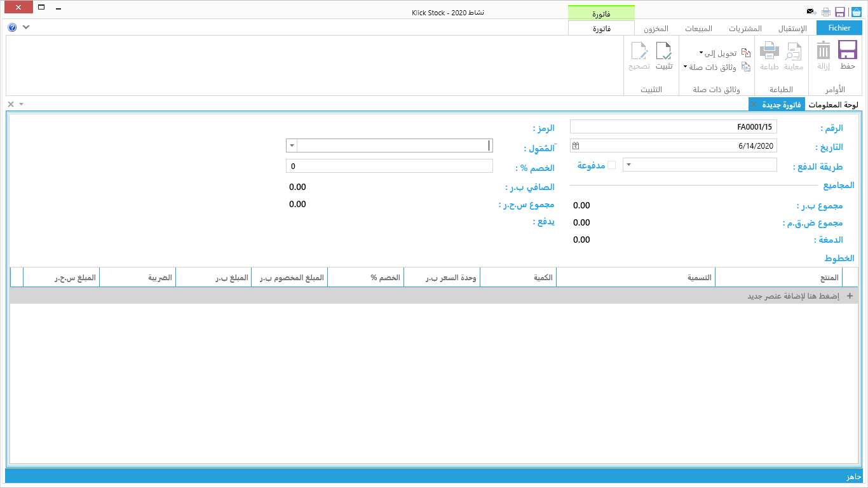Open the Fichier menu tab
Viewport: 868px width, 488px height.
[x=839, y=28]
